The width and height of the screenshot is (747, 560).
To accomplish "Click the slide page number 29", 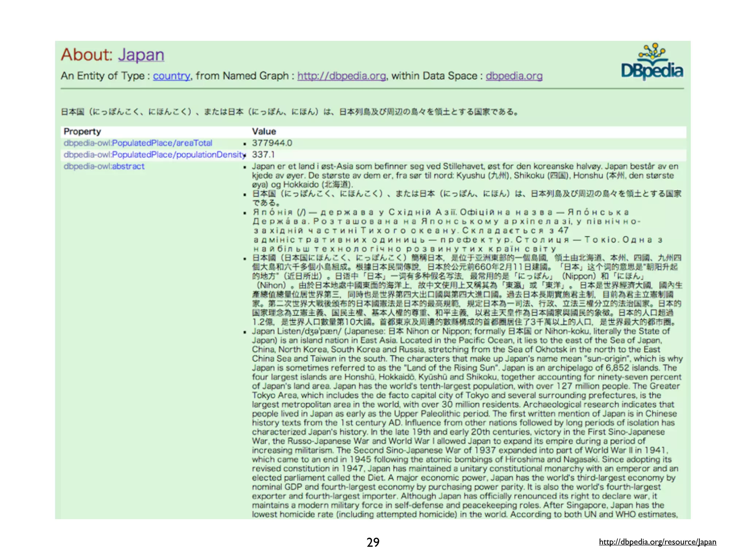I will pos(373,542).
